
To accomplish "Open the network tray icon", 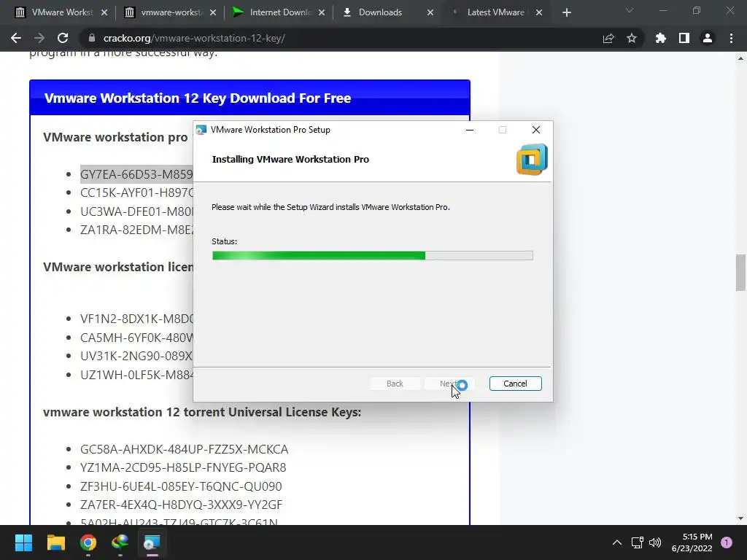I will click(x=637, y=542).
